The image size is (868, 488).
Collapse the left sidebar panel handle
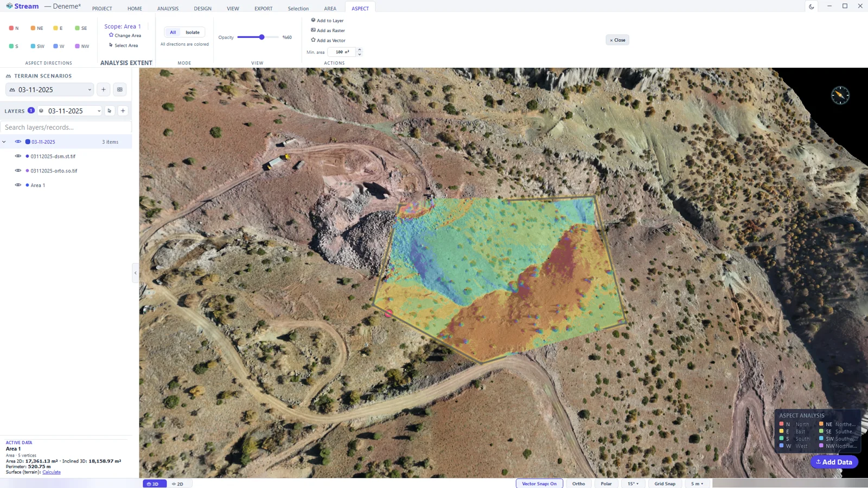click(x=135, y=273)
